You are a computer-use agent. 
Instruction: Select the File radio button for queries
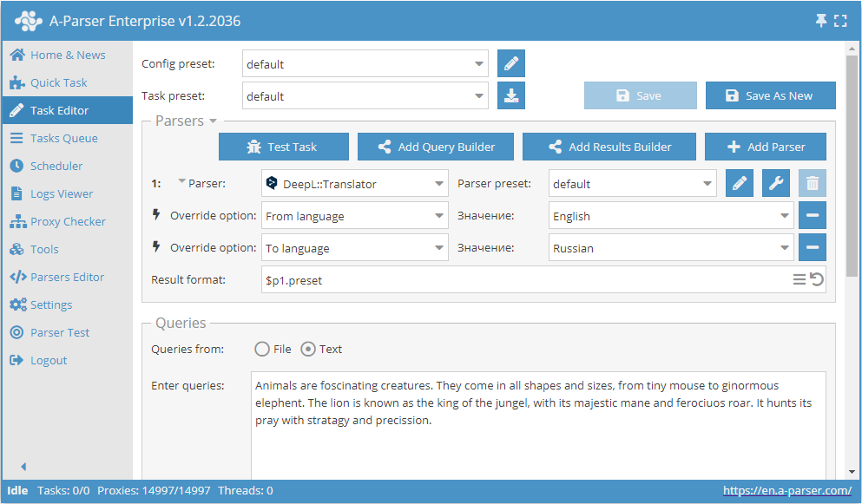click(x=262, y=350)
